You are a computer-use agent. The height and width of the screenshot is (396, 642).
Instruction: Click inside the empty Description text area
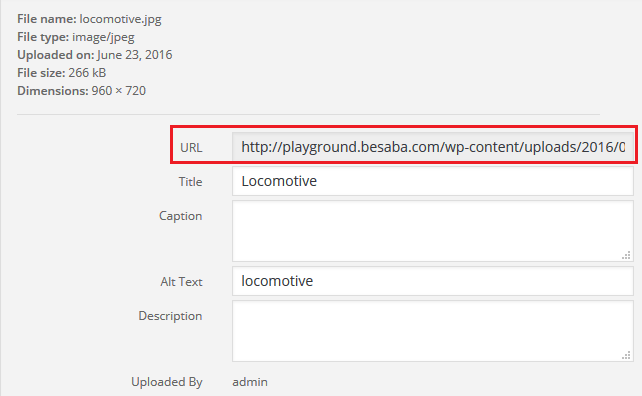[433, 331]
